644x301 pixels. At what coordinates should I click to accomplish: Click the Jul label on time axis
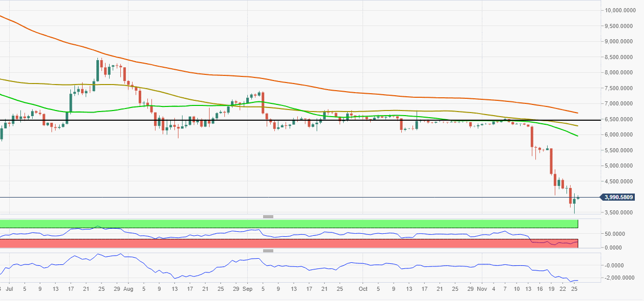pos(10,288)
